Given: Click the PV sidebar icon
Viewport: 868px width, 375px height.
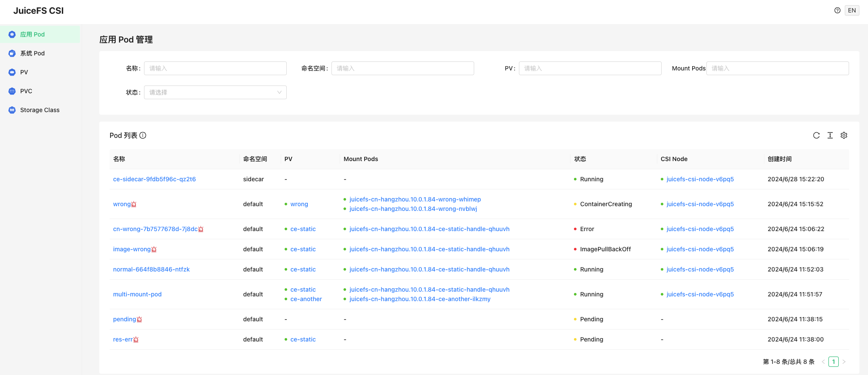Looking at the screenshot, I should click(12, 72).
